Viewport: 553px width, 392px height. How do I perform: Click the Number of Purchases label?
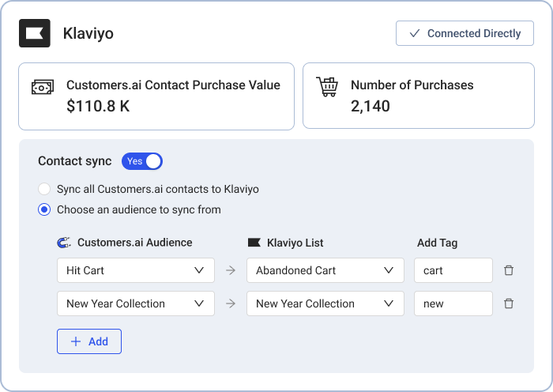point(412,85)
